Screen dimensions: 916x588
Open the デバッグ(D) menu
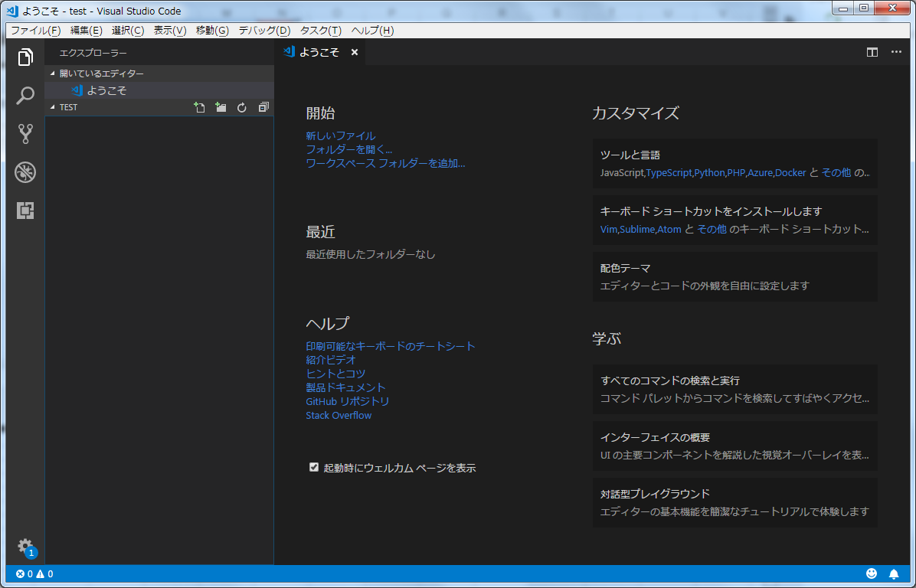pos(264,31)
